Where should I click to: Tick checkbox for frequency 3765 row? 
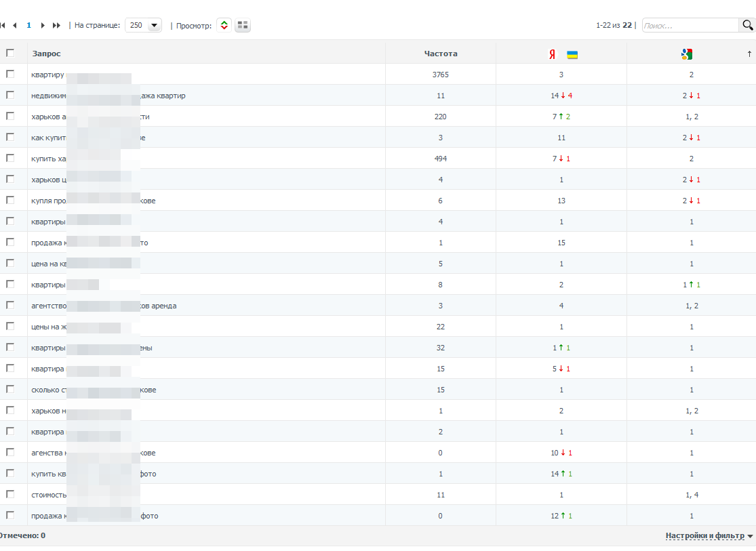[10, 74]
